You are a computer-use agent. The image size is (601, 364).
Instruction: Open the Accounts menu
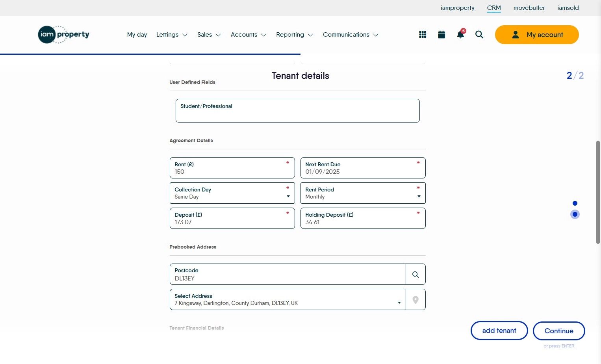click(248, 35)
